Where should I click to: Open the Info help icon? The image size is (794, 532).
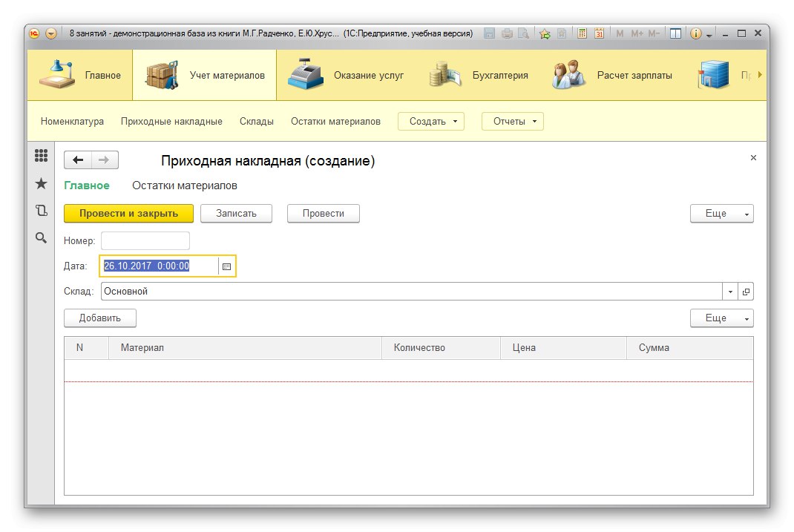(x=696, y=33)
